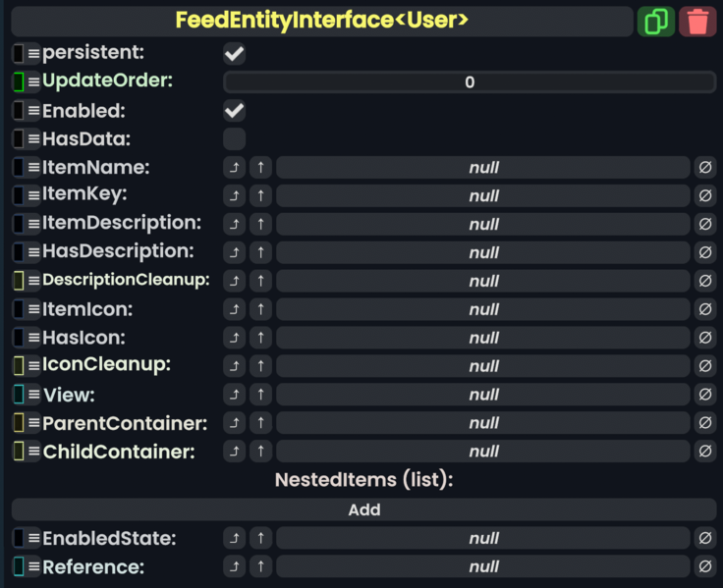Image resolution: width=723 pixels, height=588 pixels.
Task: Toggle the persistent checkbox
Action: pos(235,53)
